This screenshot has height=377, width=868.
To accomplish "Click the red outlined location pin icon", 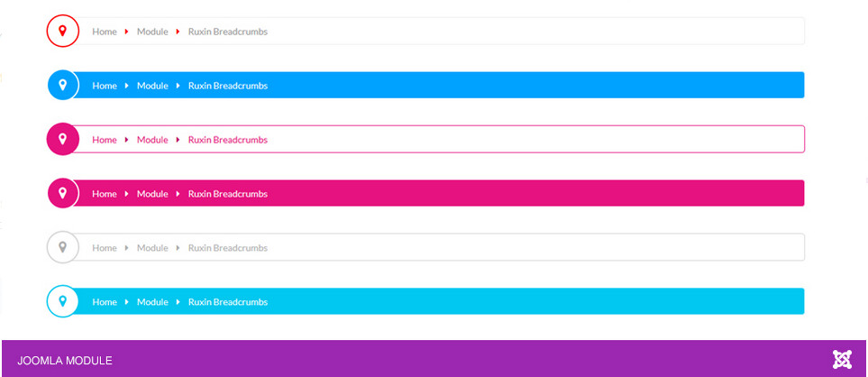I will tap(62, 31).
